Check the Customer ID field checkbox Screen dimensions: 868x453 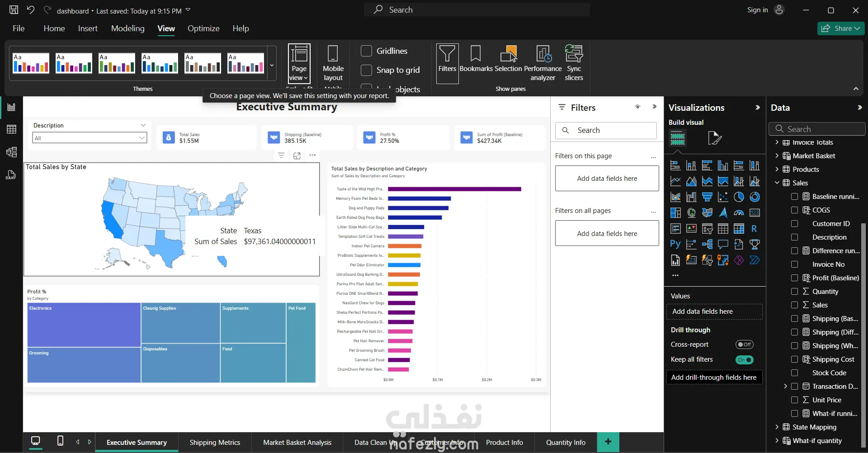coord(794,224)
